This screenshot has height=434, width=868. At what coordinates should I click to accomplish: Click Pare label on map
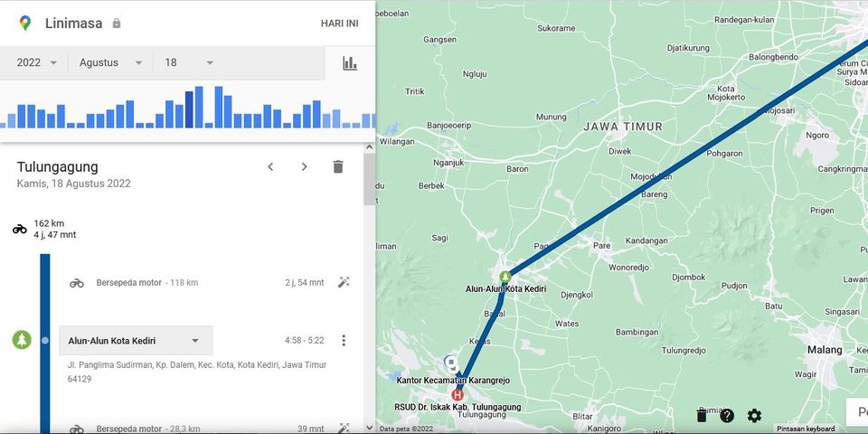(602, 245)
